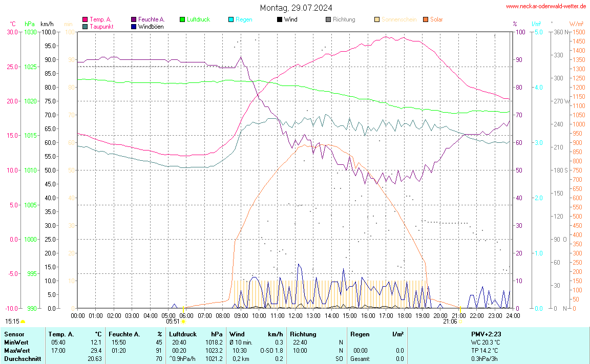Image resolution: width=590 pixels, height=364 pixels.
Task: Click the purple Feuchte A. legend square
Action: click(134, 19)
